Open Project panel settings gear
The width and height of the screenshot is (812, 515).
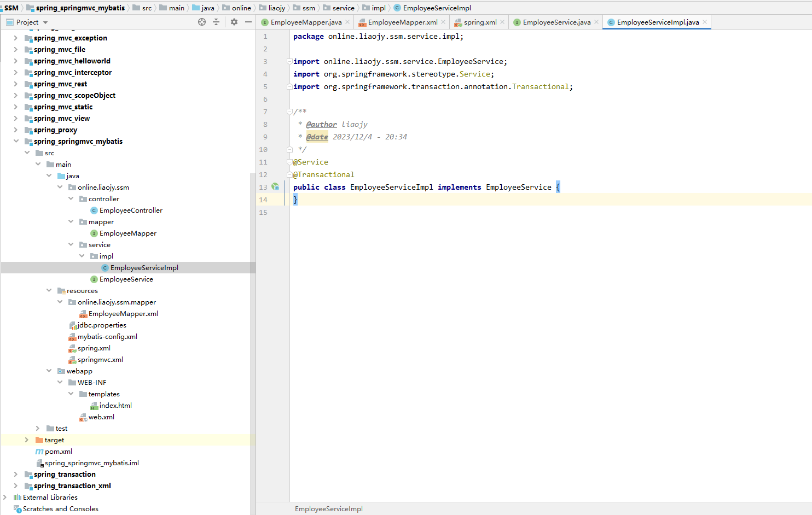click(x=234, y=22)
